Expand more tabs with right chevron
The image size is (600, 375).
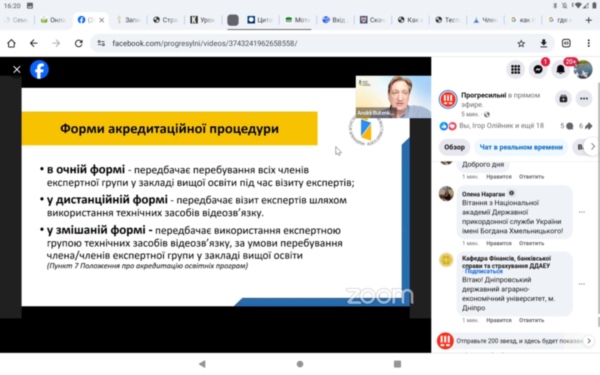pos(592,147)
